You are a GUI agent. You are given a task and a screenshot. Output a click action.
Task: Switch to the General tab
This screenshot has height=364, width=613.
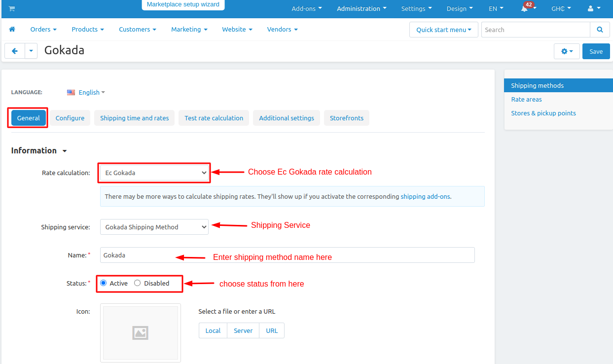(29, 118)
